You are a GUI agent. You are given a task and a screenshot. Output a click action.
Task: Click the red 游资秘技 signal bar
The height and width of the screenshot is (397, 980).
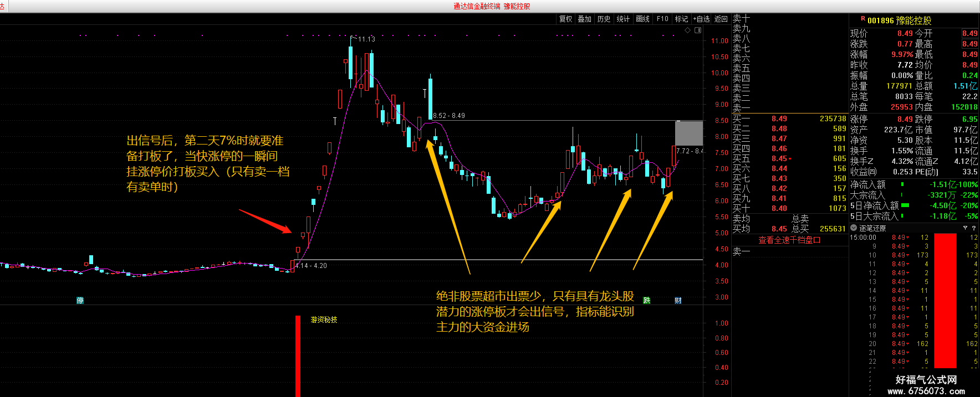point(298,356)
